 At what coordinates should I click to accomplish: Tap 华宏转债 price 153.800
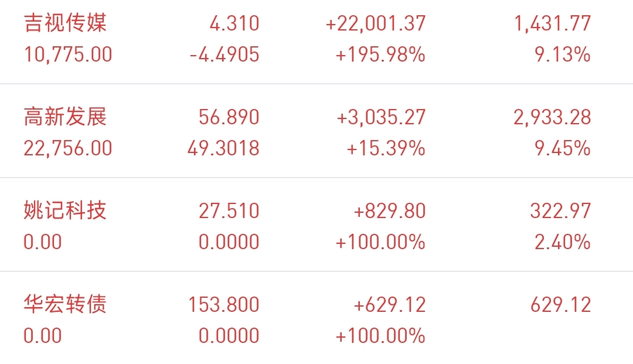tap(224, 305)
